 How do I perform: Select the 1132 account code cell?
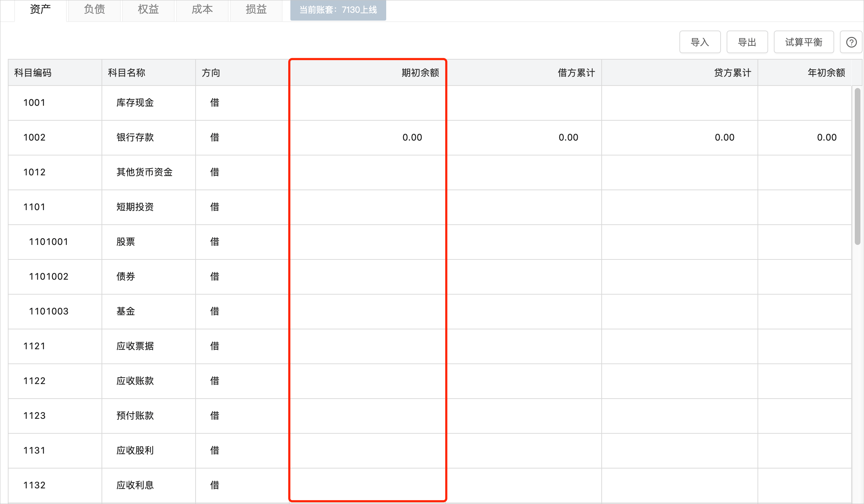click(x=55, y=486)
